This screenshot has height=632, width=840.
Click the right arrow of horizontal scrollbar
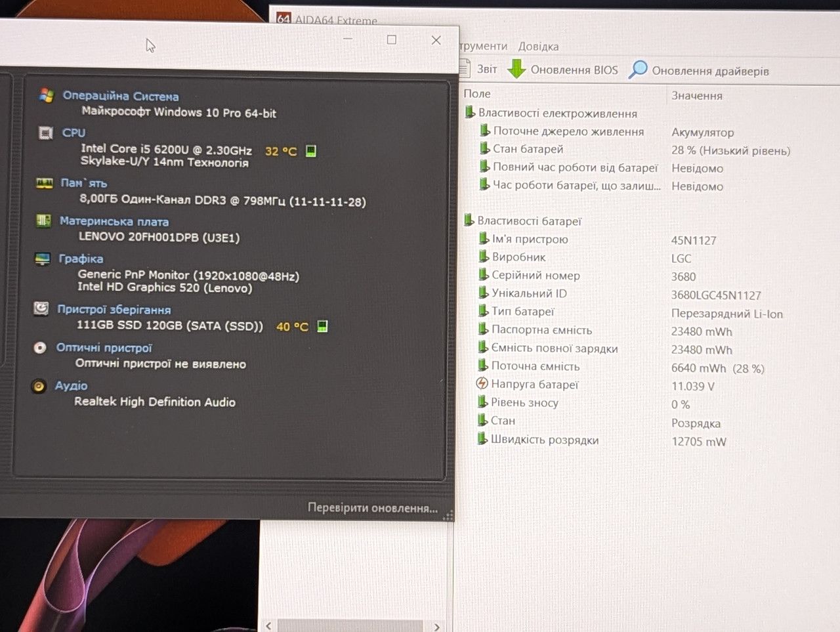(436, 627)
